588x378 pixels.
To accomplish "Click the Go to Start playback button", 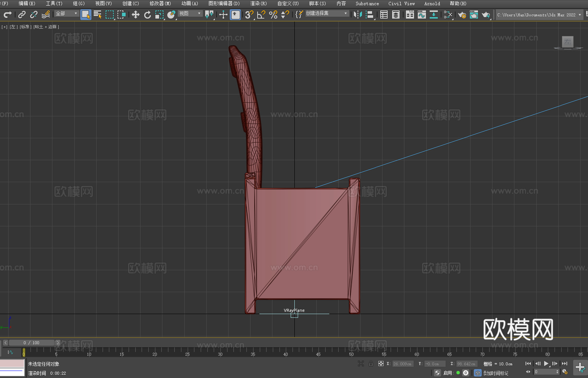I will click(528, 364).
